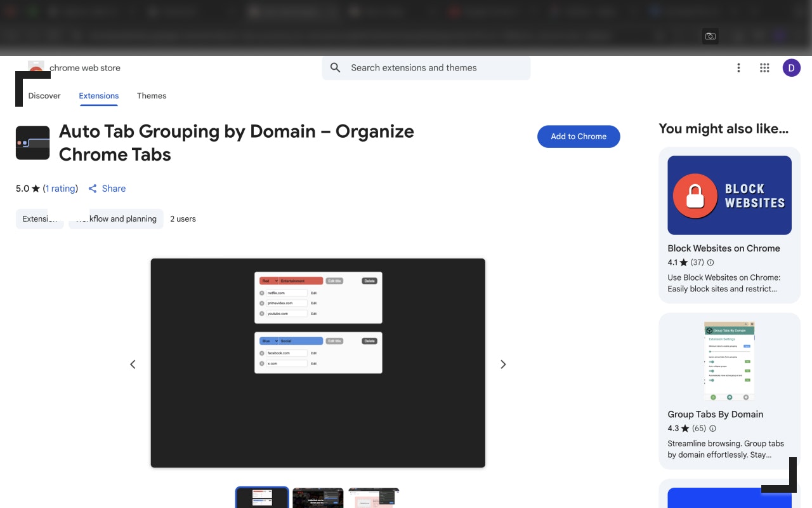The image size is (812, 508).
Task: Switch to the Themes tab
Action: (152, 96)
